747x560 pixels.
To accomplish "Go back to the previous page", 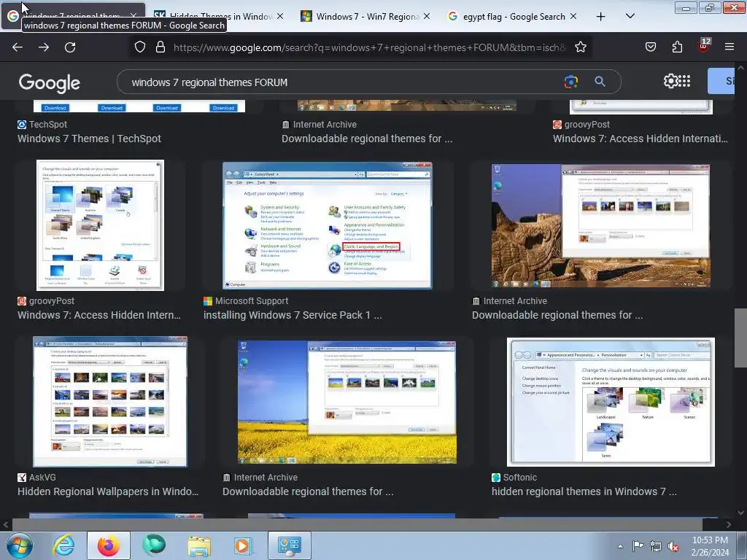I will [18, 47].
